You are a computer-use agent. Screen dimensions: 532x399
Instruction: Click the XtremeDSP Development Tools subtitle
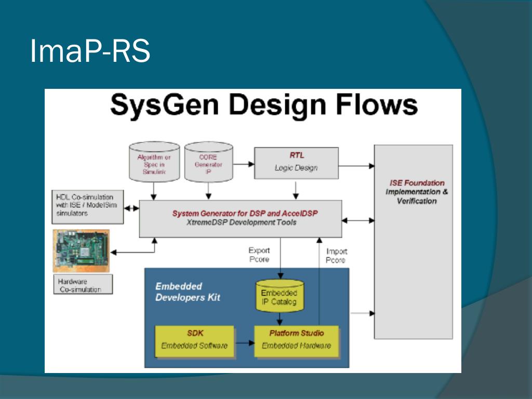241,222
